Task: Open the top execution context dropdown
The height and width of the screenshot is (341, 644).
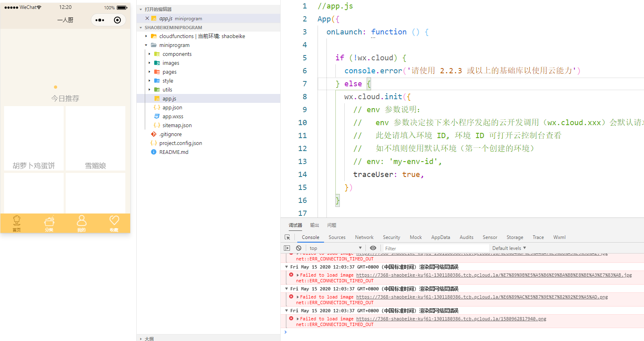Action: coord(335,248)
